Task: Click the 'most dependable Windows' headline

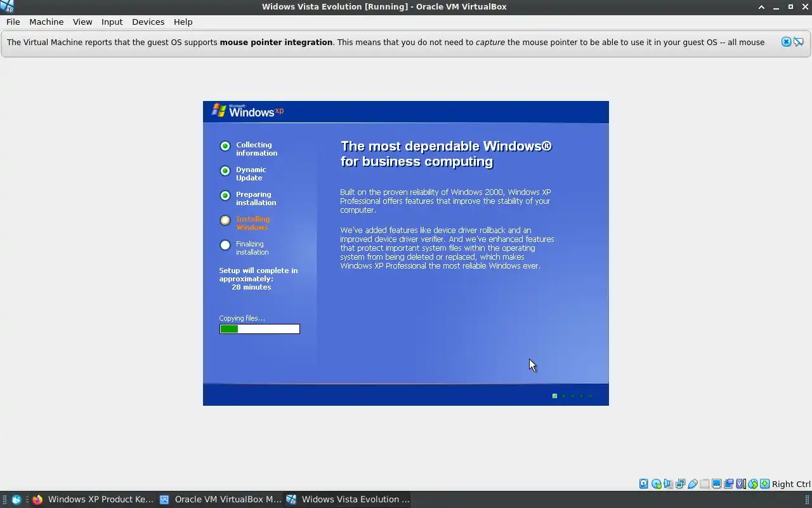Action: point(446,154)
